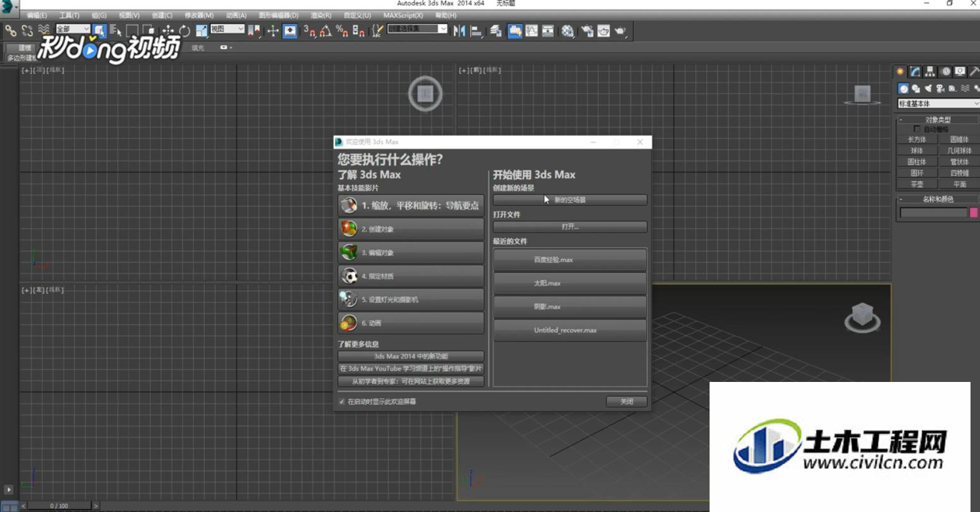The width and height of the screenshot is (980, 512).
Task: Select the Bind to Space Warp icon
Action: (44, 30)
